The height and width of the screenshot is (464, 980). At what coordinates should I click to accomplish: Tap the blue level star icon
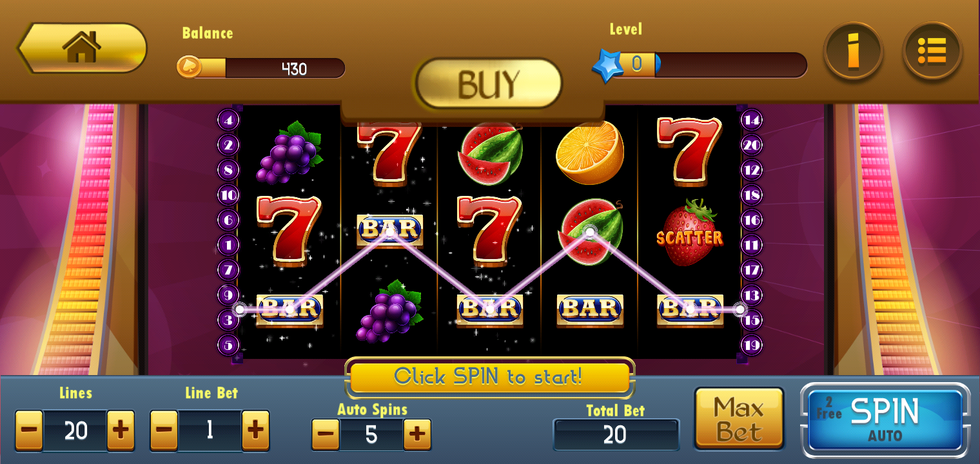click(608, 65)
